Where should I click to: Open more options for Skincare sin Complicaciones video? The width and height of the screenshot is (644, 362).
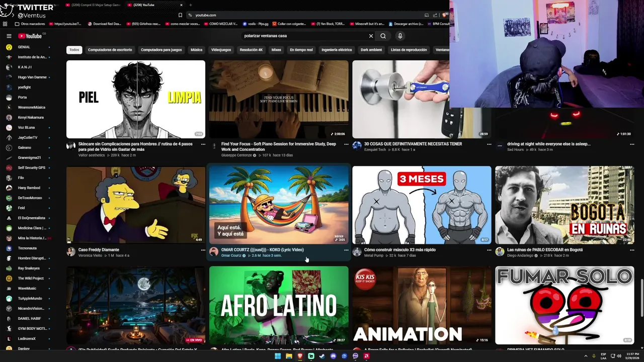(x=203, y=144)
